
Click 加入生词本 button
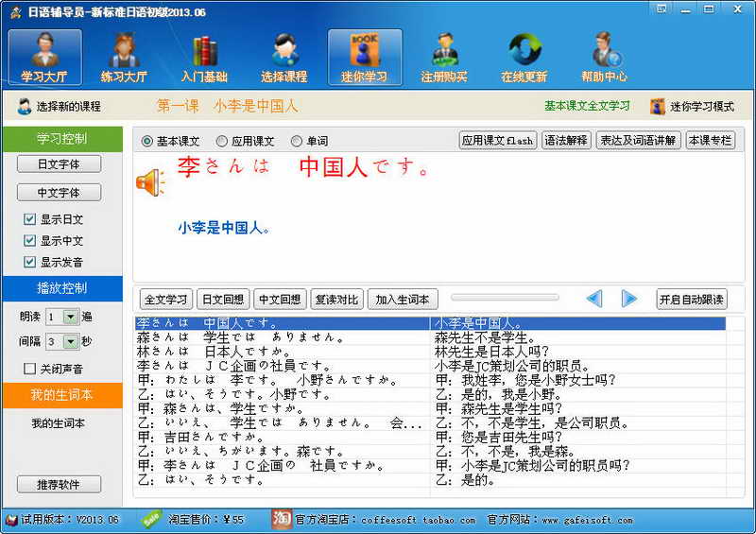(403, 299)
